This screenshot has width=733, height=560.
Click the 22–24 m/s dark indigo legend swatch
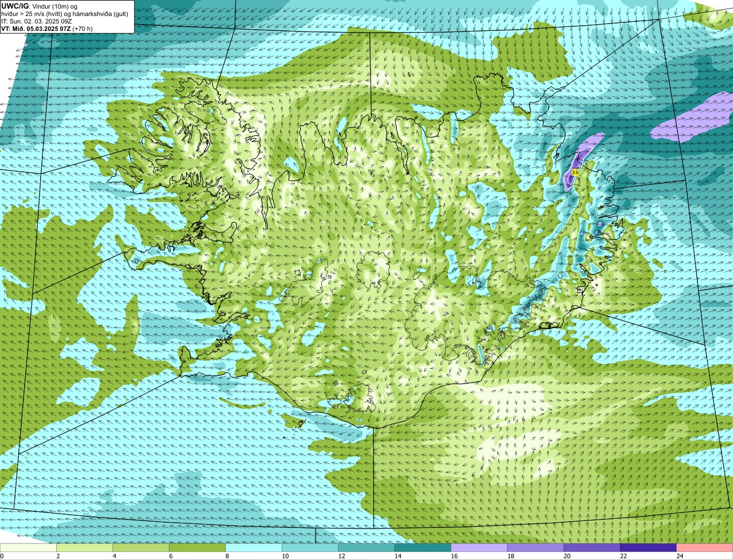(x=648, y=547)
